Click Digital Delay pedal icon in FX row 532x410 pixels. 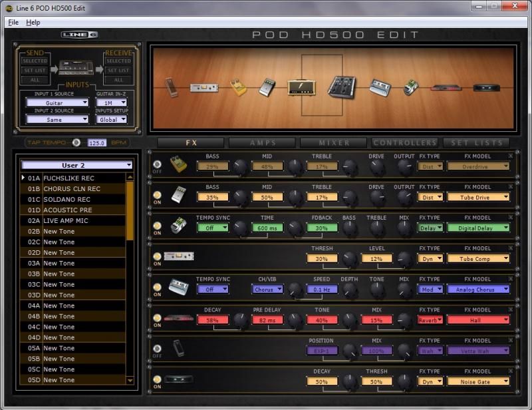pyautogui.click(x=178, y=225)
